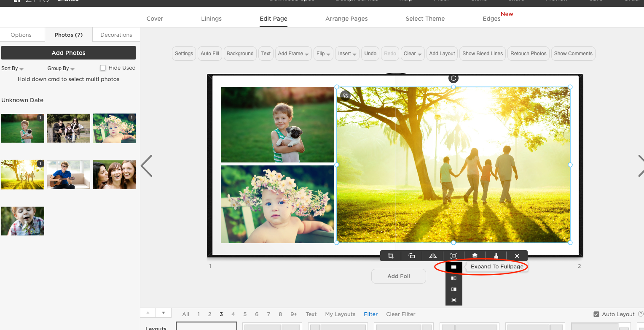
Task: Click the rotate icon in photo toolbar
Action: (x=412, y=256)
